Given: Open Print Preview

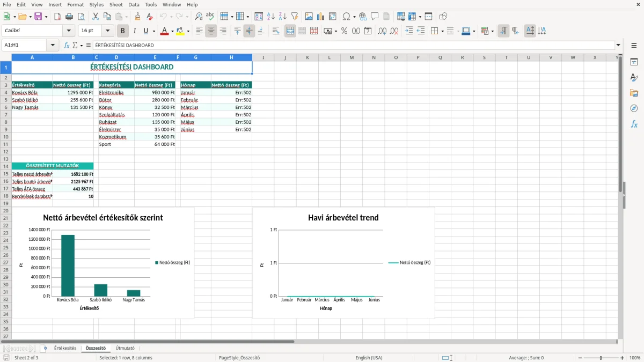Looking at the screenshot, I should point(80,17).
